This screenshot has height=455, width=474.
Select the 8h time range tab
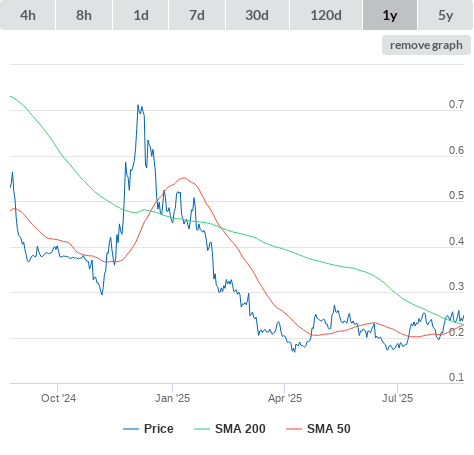tap(84, 15)
